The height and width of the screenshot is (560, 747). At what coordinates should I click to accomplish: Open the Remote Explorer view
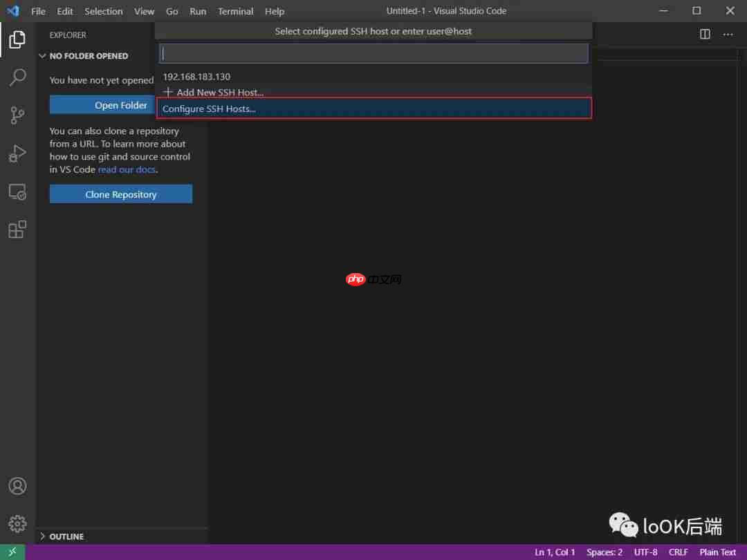(x=17, y=192)
